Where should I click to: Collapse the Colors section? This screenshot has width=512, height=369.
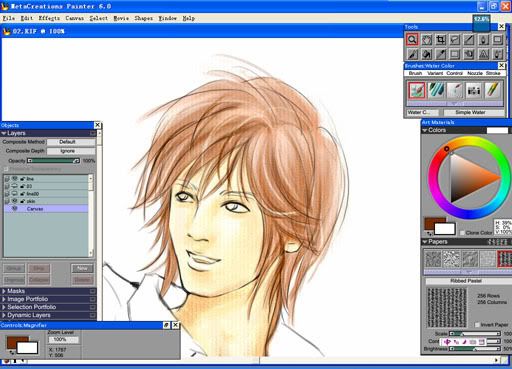pyautogui.click(x=425, y=130)
